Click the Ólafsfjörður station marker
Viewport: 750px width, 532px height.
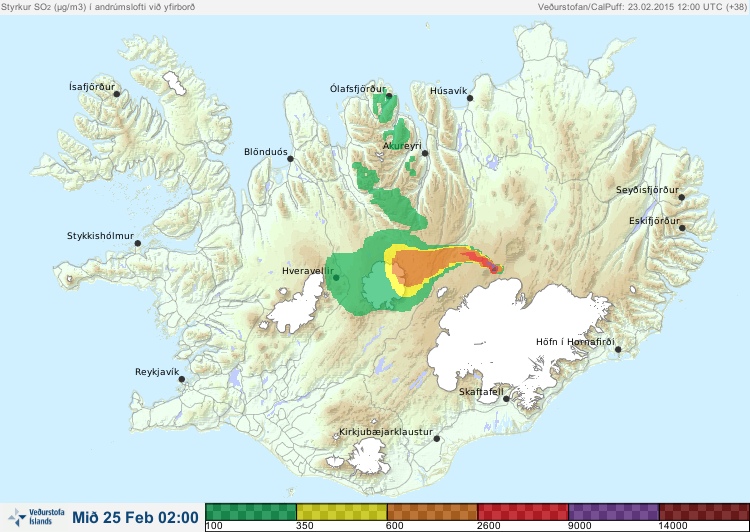pyautogui.click(x=389, y=96)
